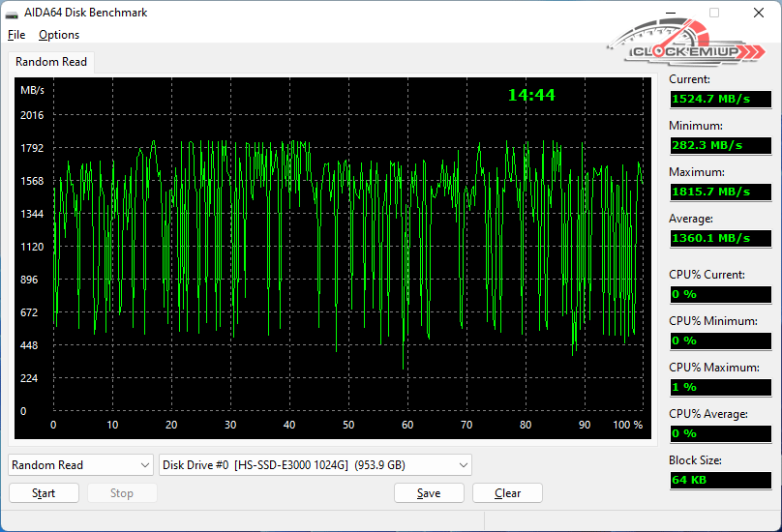Close the AIDA64 Disk Benchmark window
The width and height of the screenshot is (782, 532).
(x=759, y=14)
